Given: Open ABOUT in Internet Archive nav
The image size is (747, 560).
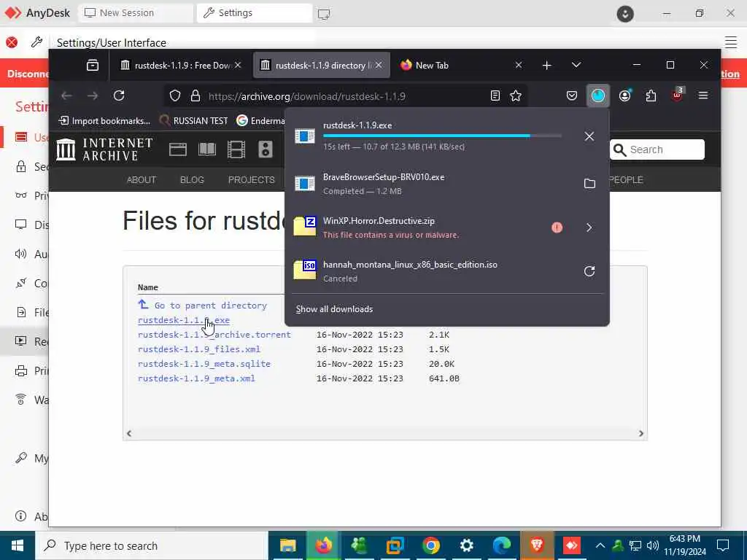Looking at the screenshot, I should click(142, 179).
